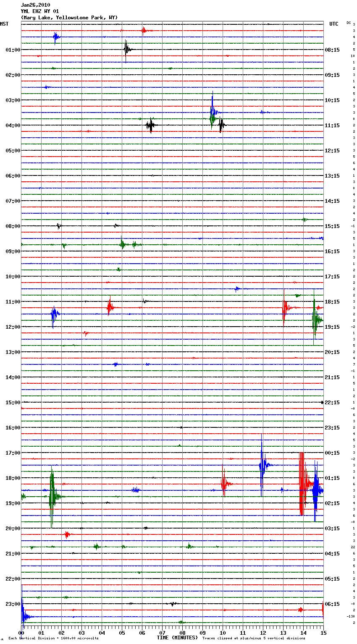Screen dimensions: 357x644
Task: Click the 22 DC offset value
Action: (x=353, y=547)
